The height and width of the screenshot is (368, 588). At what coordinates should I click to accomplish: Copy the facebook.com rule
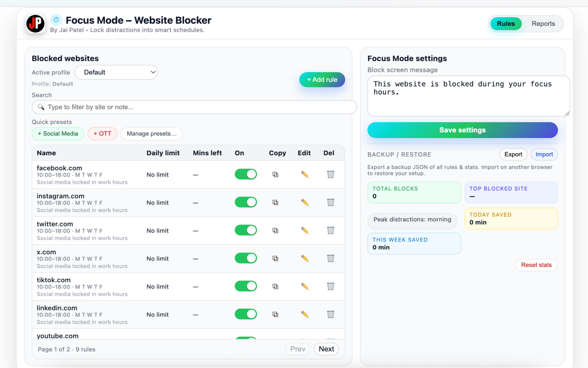click(x=275, y=175)
